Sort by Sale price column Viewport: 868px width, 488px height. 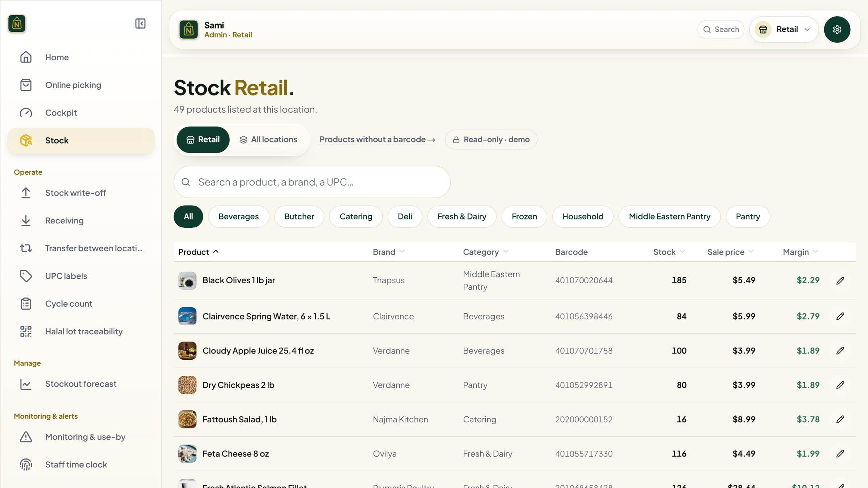coord(730,252)
